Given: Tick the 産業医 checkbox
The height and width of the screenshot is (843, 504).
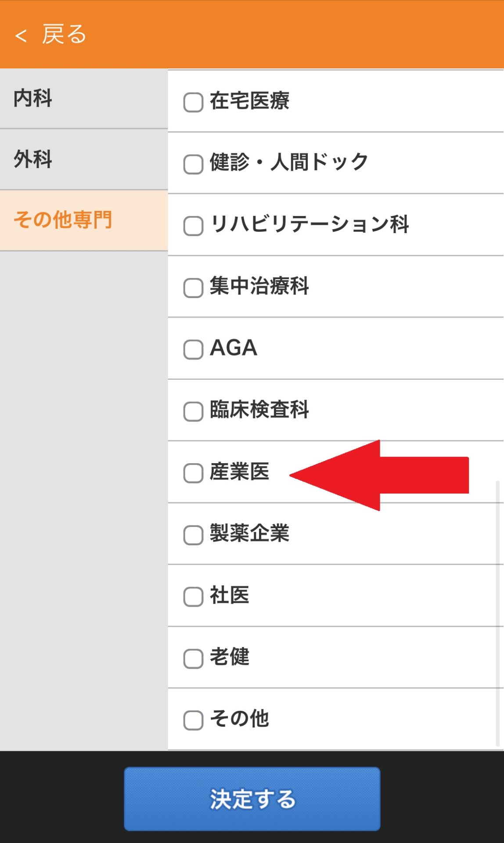Looking at the screenshot, I should 193,473.
